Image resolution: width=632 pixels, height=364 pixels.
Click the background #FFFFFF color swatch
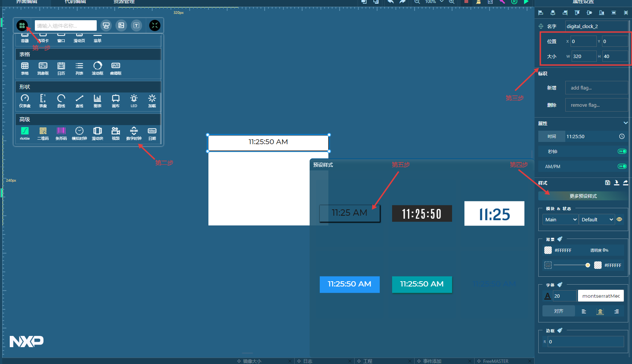pos(548,250)
